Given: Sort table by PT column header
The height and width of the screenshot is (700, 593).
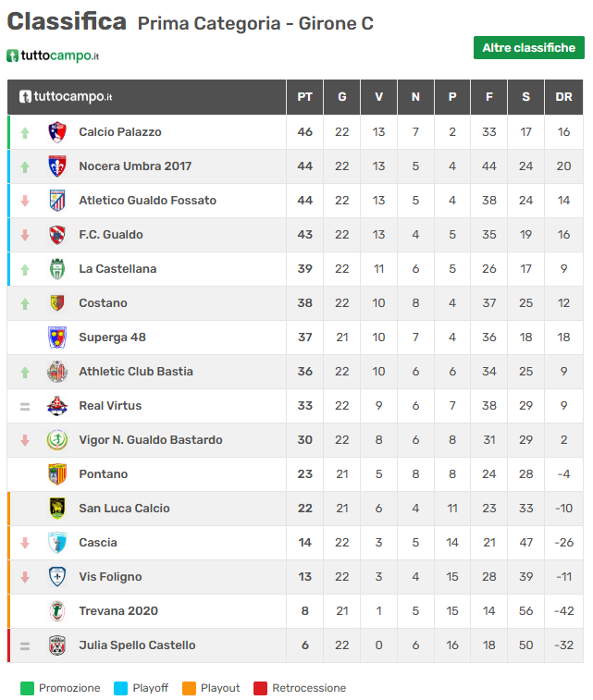Looking at the screenshot, I should 304,97.
